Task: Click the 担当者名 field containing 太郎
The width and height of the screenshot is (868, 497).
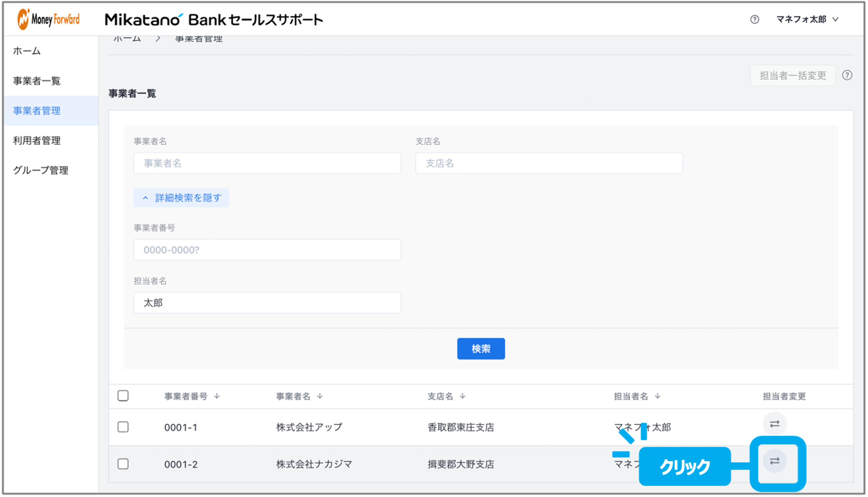Action: (267, 302)
